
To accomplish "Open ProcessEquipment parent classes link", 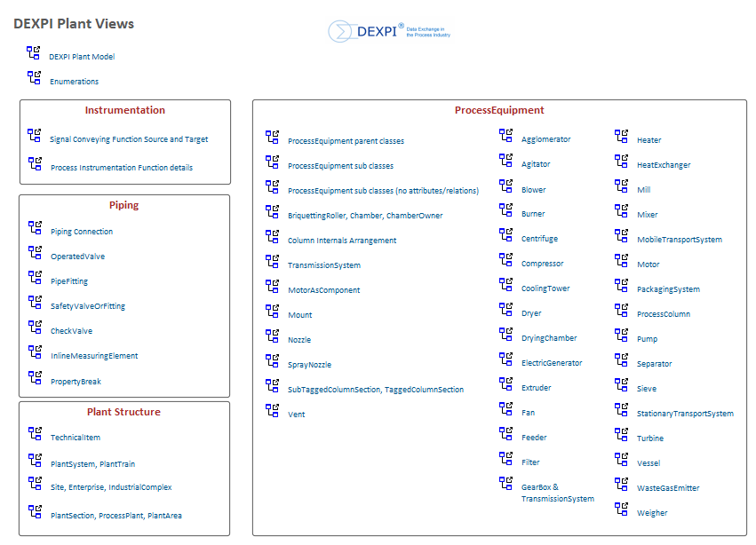I will (x=346, y=141).
